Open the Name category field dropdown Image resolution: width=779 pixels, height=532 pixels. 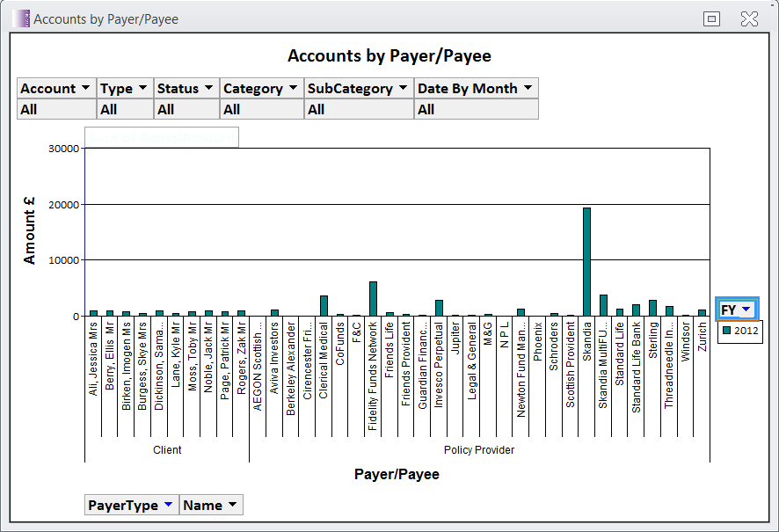232,505
